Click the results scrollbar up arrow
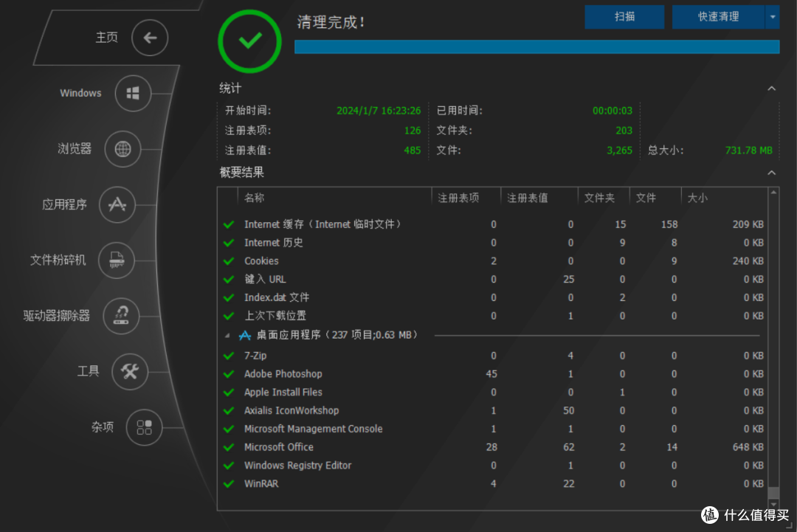797x532 pixels. [773, 193]
